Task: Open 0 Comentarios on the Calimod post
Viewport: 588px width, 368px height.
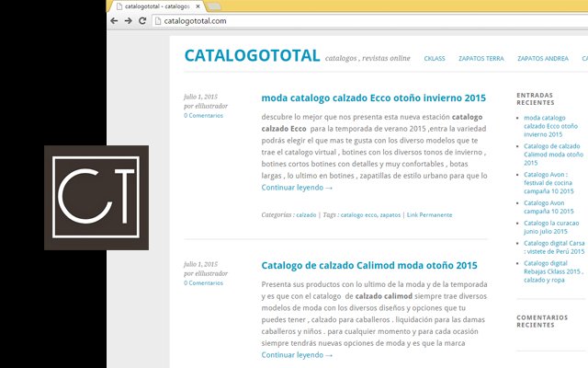Action: [203, 283]
